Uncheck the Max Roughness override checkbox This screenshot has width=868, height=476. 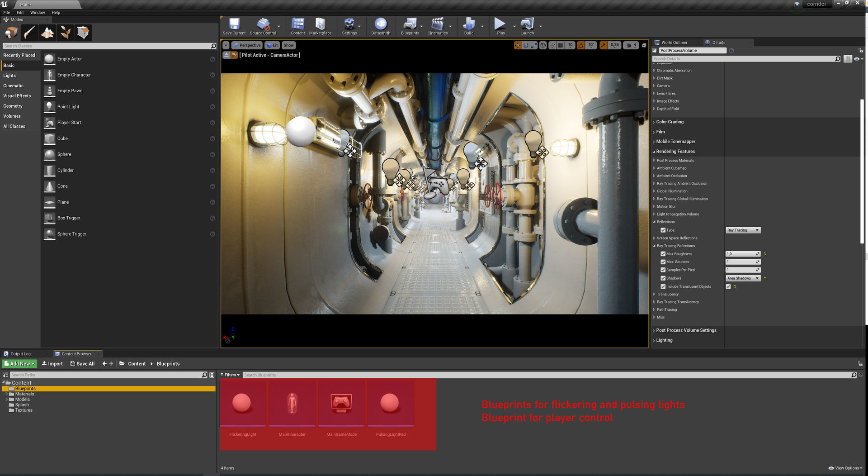click(663, 254)
